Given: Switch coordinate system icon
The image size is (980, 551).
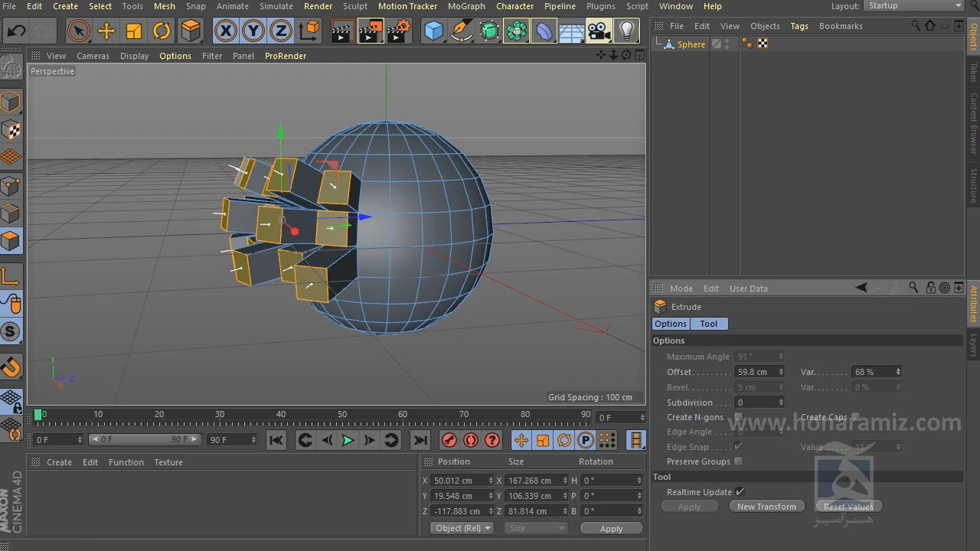Looking at the screenshot, I should pos(309,31).
